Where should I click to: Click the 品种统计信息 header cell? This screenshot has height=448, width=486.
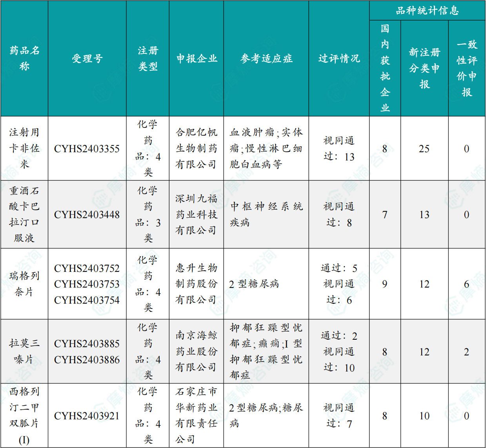(x=427, y=10)
